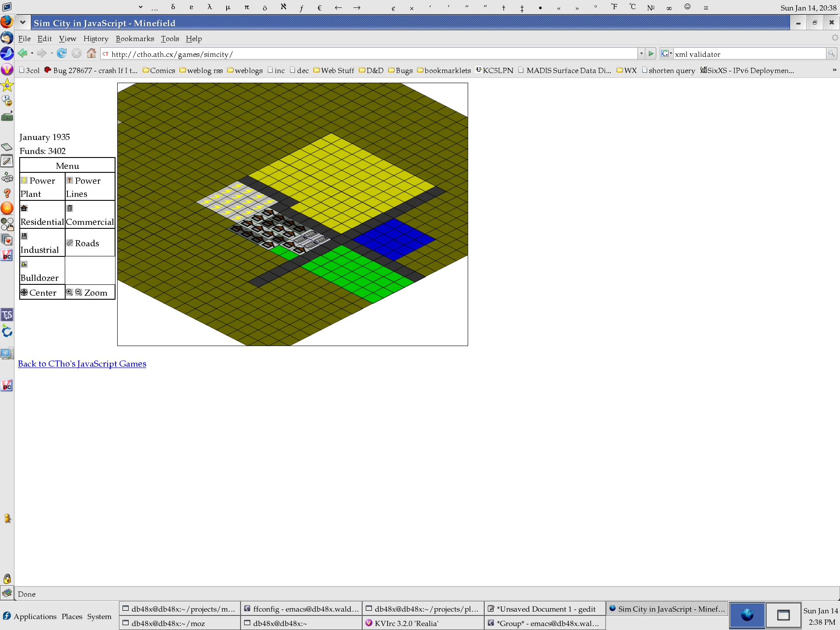Viewport: 840px width, 630px height.
Task: Open the Comics bookmark folder
Action: pyautogui.click(x=159, y=70)
